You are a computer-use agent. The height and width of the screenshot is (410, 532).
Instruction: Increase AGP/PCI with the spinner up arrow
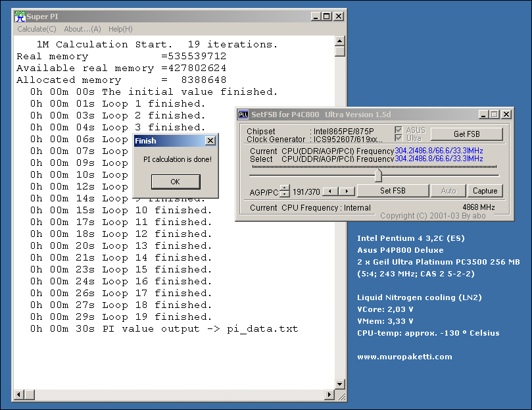coord(284,188)
